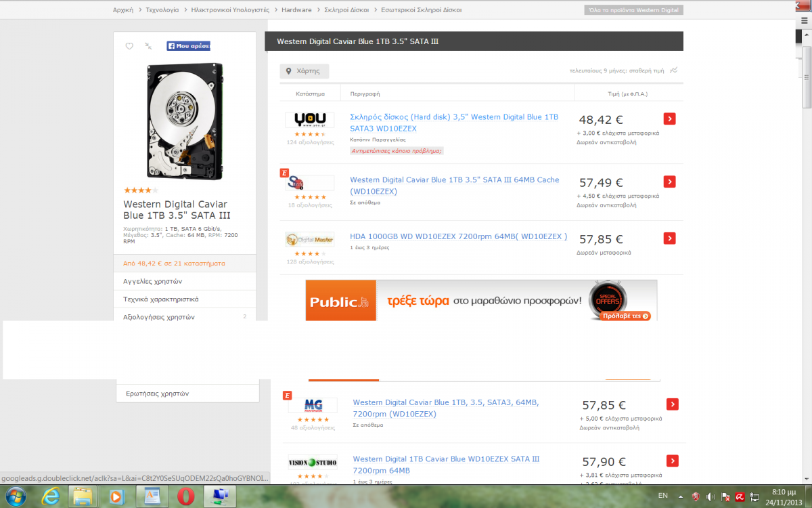Open You.gr store logo
This screenshot has width=812, height=508.
(x=310, y=120)
